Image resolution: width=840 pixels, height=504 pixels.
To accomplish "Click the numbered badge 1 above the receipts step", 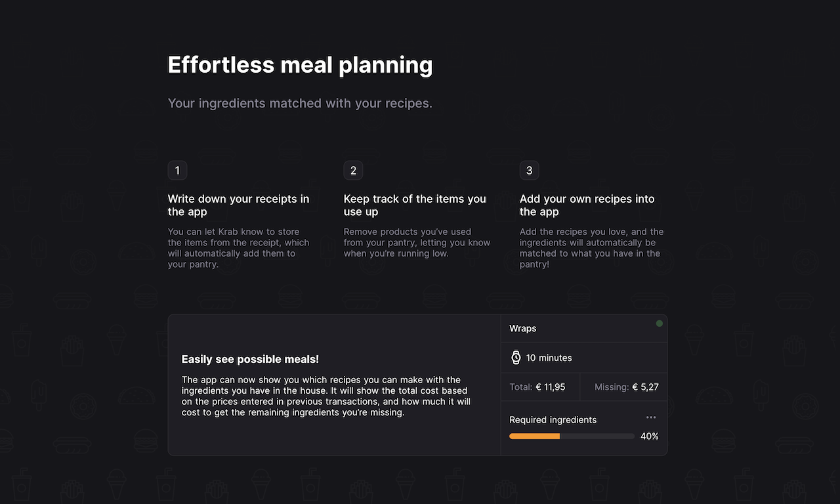I will (x=177, y=170).
